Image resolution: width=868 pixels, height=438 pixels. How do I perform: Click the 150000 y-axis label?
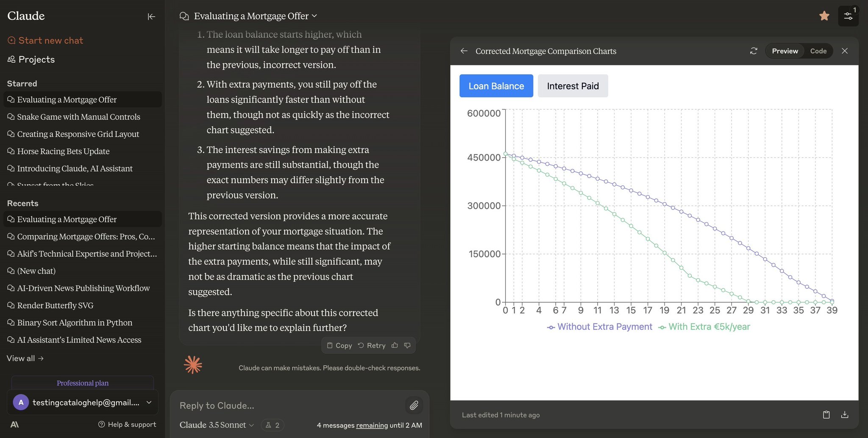[x=484, y=254]
